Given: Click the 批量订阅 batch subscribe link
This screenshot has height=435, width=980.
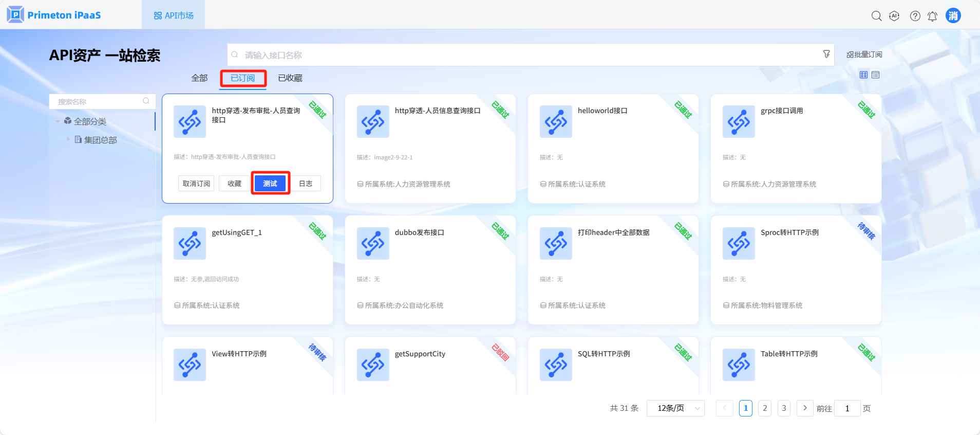Looking at the screenshot, I should pos(864,55).
